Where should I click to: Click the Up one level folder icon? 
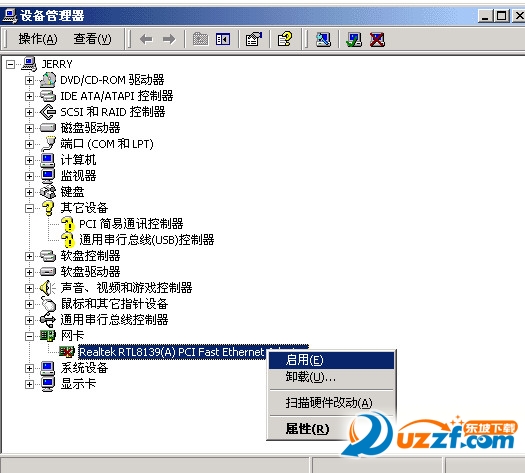[x=201, y=39]
